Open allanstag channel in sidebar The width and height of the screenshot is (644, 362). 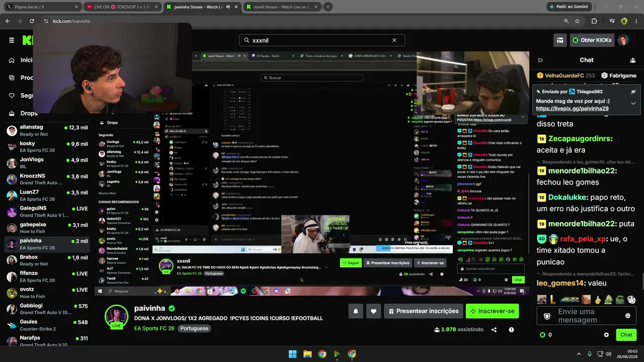pos(47,131)
